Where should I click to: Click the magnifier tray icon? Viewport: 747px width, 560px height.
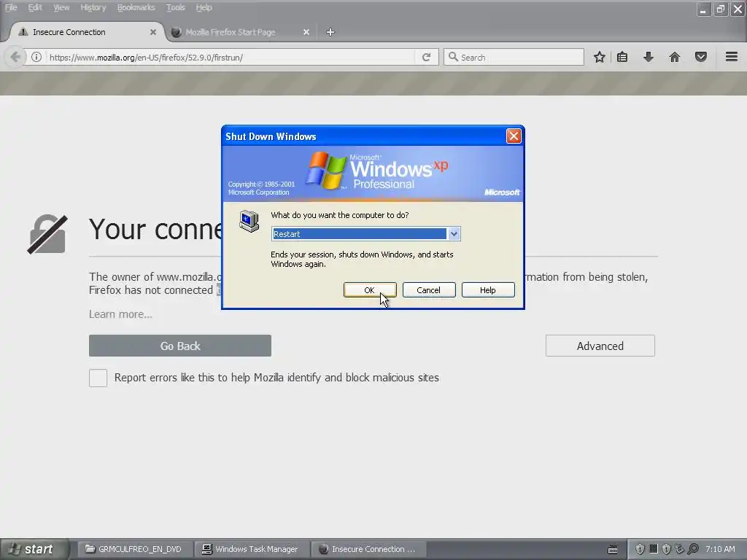tap(693, 549)
